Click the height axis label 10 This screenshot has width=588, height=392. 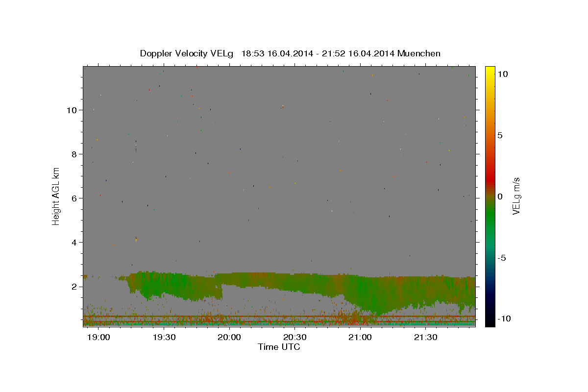(72, 110)
